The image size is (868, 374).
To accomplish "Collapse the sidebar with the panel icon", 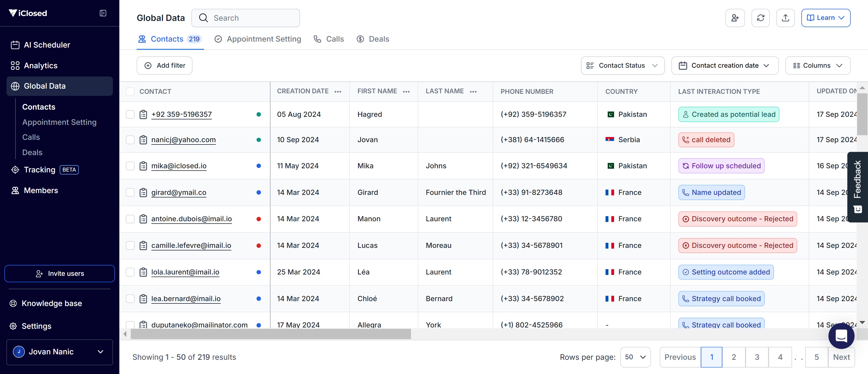I will click(103, 13).
